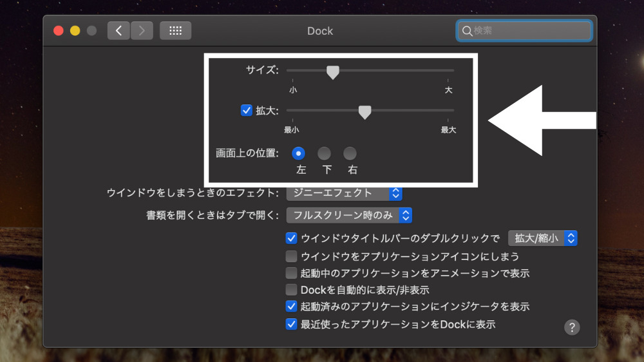The height and width of the screenshot is (362, 644).
Task: Click the 最大 magnification label
Action: click(x=448, y=130)
